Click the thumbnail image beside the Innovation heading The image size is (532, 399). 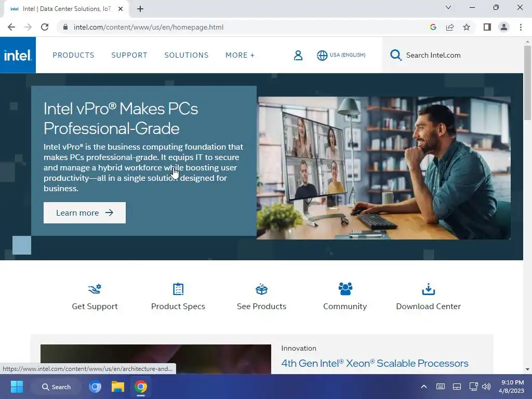[156, 359]
